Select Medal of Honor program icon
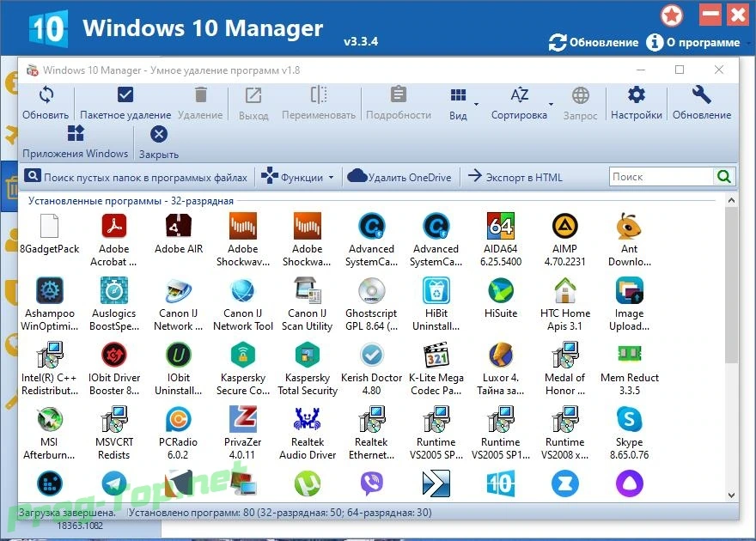 (564, 355)
